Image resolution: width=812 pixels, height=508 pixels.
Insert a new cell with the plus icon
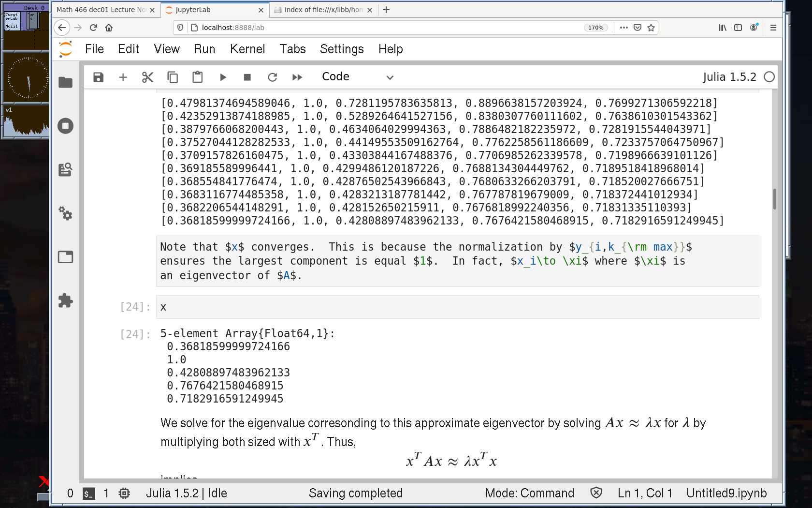pos(123,77)
